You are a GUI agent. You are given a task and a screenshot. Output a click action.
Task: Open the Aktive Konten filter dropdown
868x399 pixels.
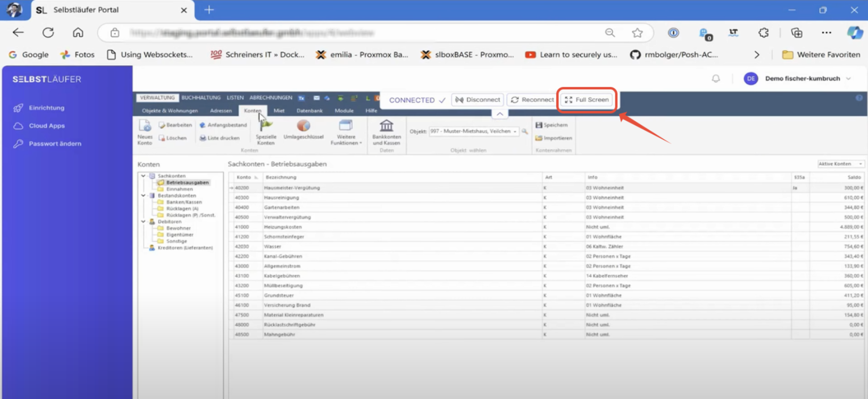click(840, 164)
